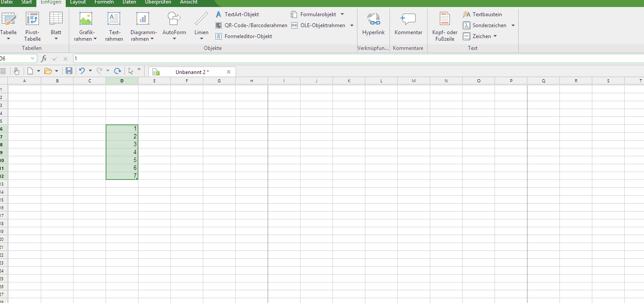
Task: Click the fx function icon
Action: [x=44, y=59]
